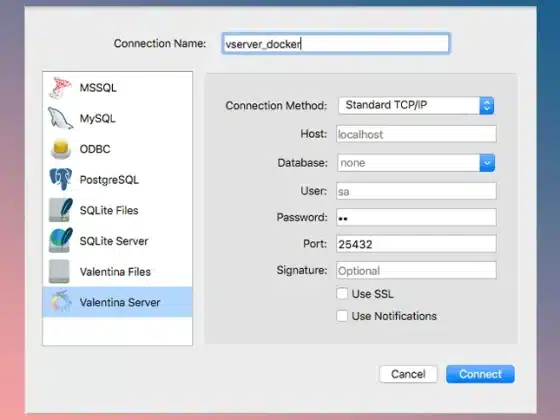Toggle the Use Notifications checkbox
The width and height of the screenshot is (560, 420).
pyautogui.click(x=342, y=316)
